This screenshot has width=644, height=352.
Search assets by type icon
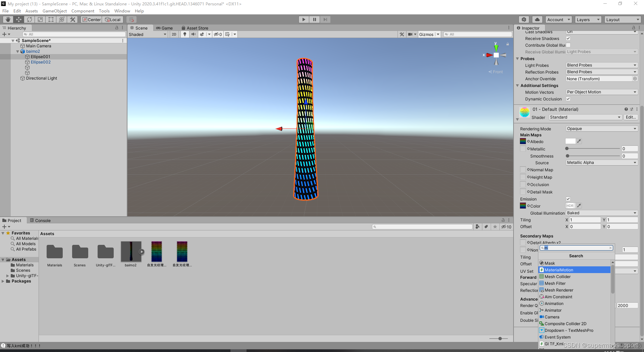click(x=478, y=227)
